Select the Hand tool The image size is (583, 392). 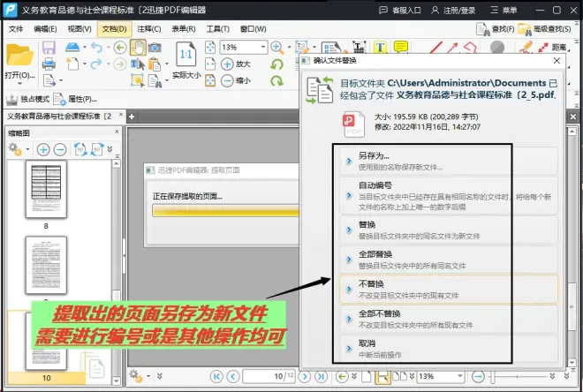pyautogui.click(x=138, y=47)
